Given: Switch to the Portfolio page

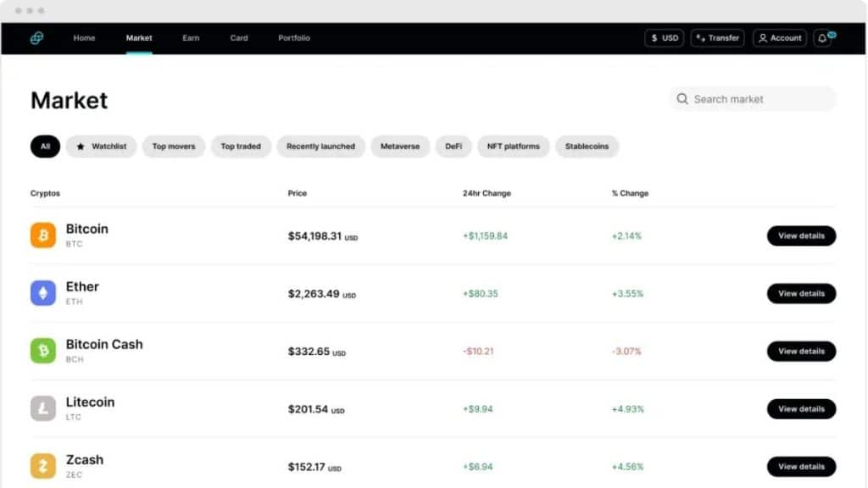Looking at the screenshot, I should [x=294, y=37].
